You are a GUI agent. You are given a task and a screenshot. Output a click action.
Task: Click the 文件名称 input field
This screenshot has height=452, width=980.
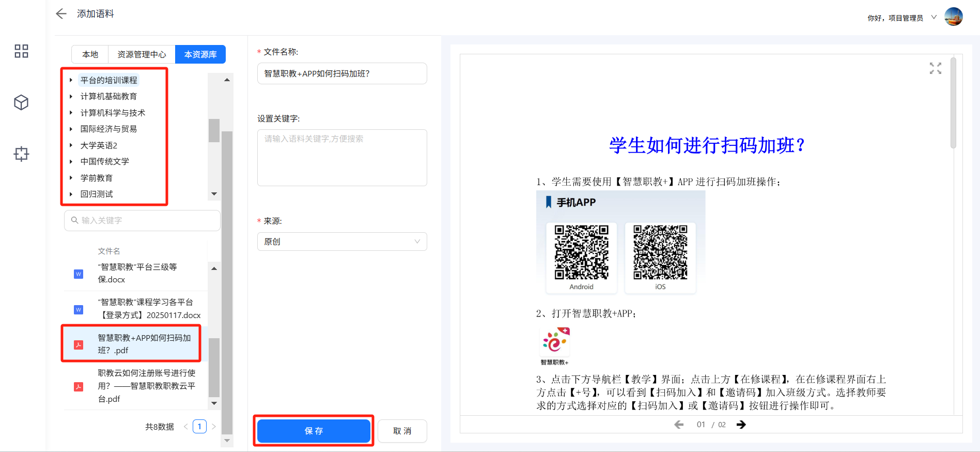click(342, 73)
